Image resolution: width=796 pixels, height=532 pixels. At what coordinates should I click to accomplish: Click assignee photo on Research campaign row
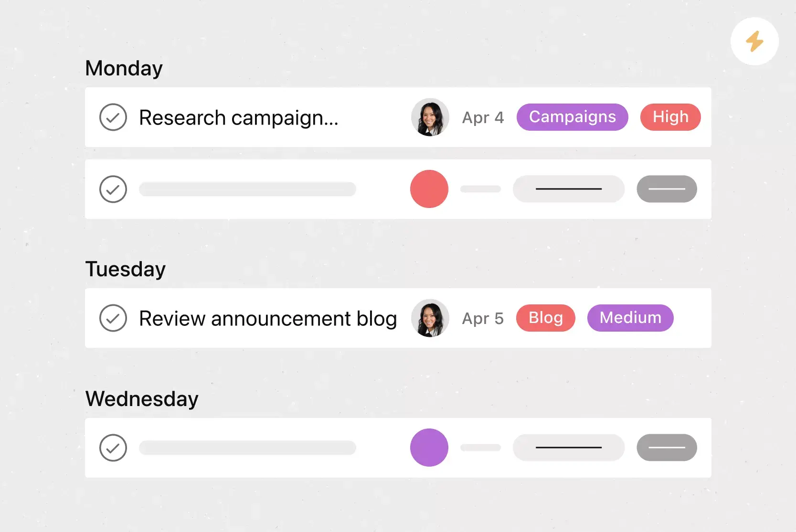pos(430,117)
